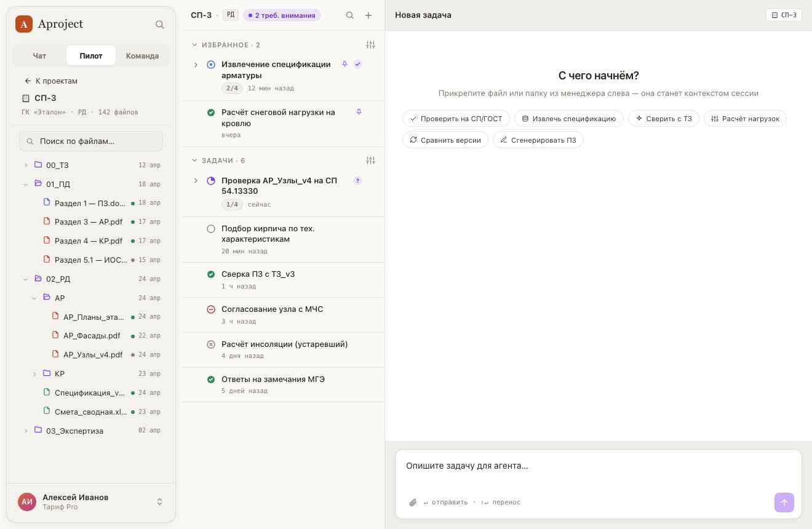Click the Сгенерировать ПЗ suggestion

538,140
